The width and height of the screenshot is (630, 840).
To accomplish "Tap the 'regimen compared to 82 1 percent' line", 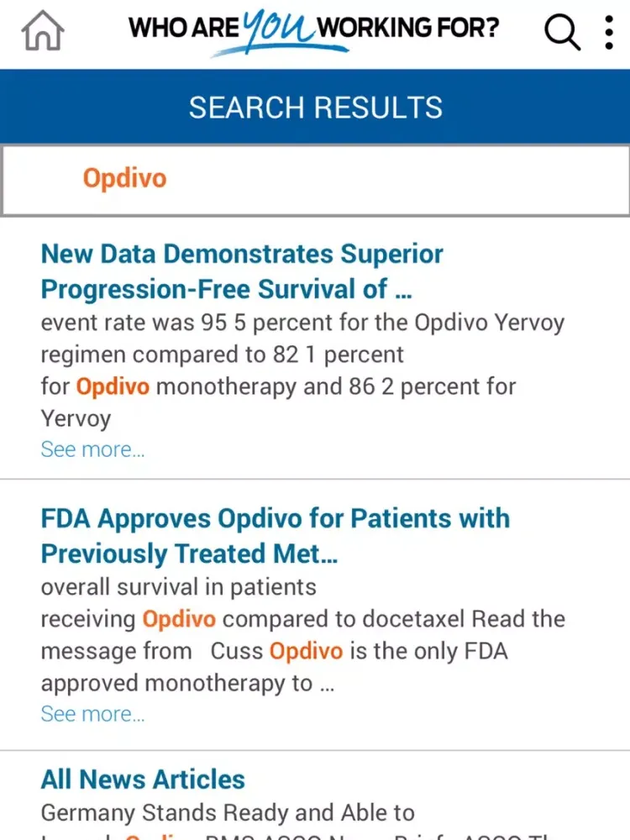I will click(222, 354).
